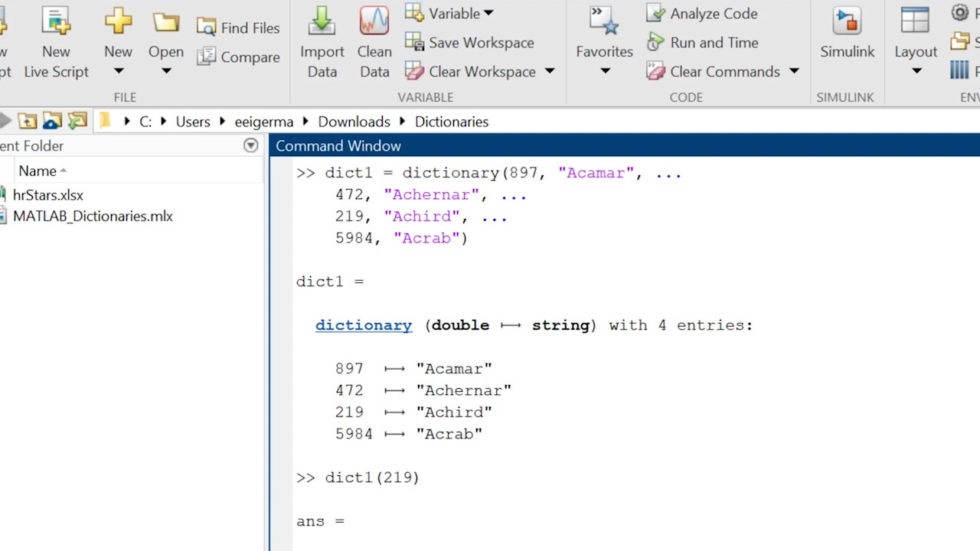Select MATLAB_Dictionaries.mlx in the folder list
The image size is (980, 551).
[x=93, y=217]
